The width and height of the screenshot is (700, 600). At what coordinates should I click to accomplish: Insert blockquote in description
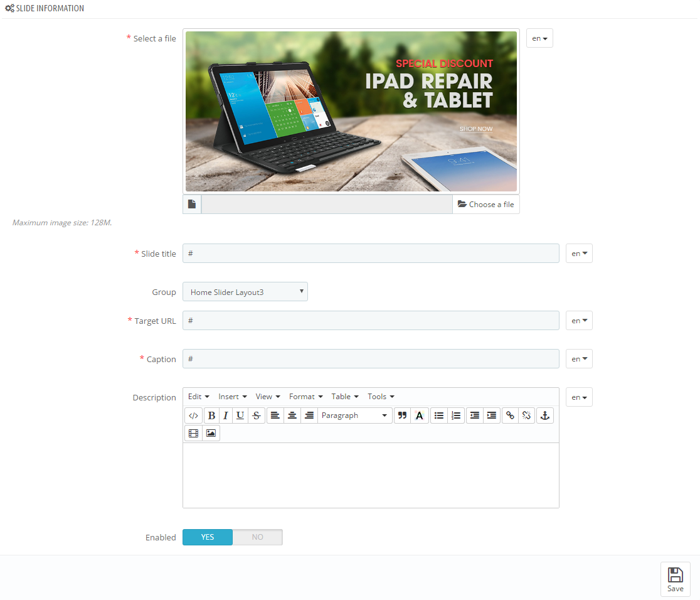pos(402,415)
